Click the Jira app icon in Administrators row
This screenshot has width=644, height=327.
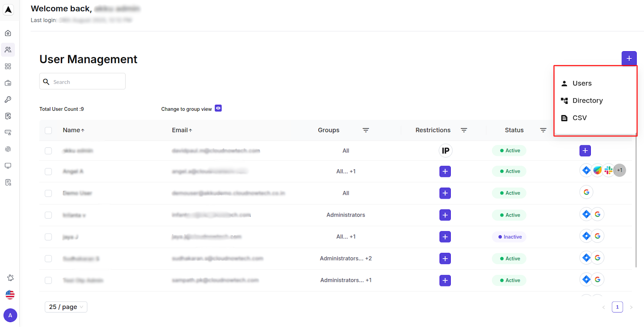[x=586, y=214]
